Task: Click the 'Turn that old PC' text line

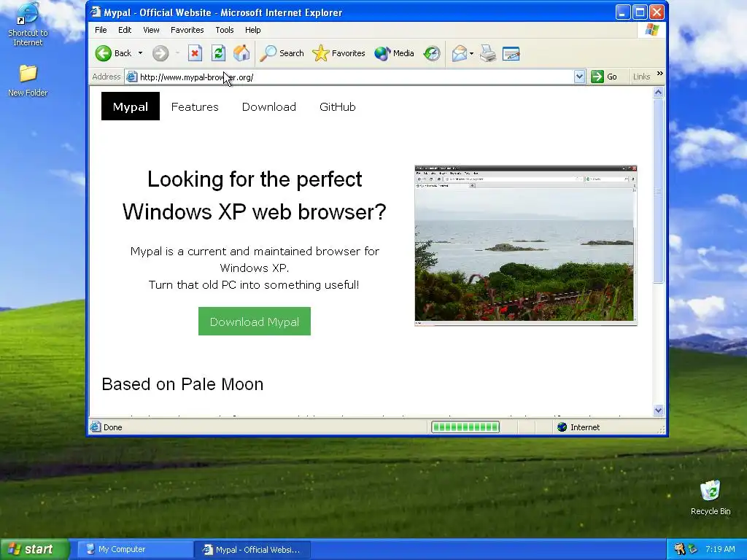Action: point(254,285)
